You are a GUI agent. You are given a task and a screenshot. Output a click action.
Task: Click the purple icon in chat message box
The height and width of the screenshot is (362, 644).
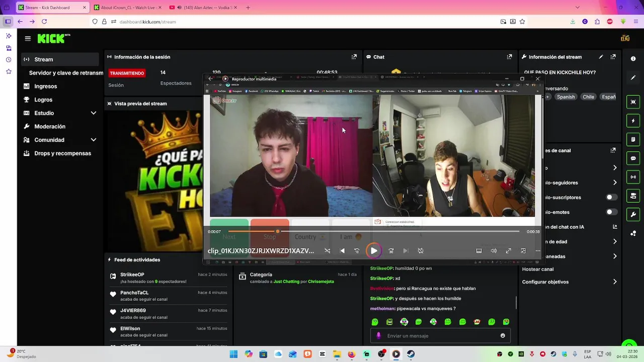pyautogui.click(x=378, y=335)
